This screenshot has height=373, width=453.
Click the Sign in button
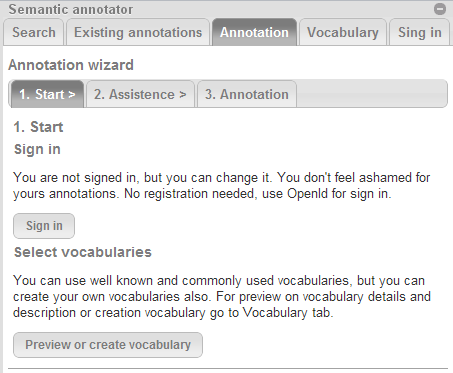click(44, 226)
